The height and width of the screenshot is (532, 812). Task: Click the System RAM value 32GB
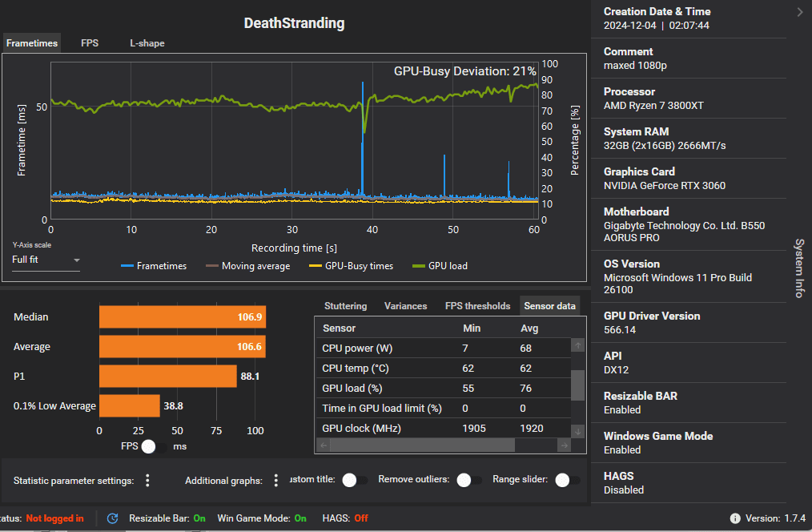(x=665, y=146)
